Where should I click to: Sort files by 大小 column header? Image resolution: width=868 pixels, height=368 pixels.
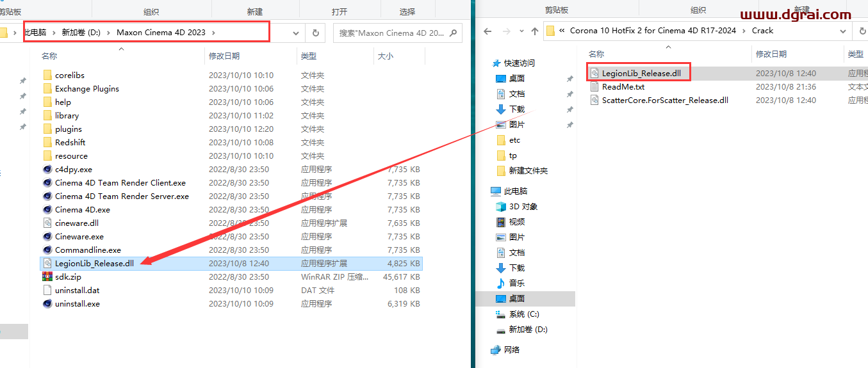click(x=385, y=56)
